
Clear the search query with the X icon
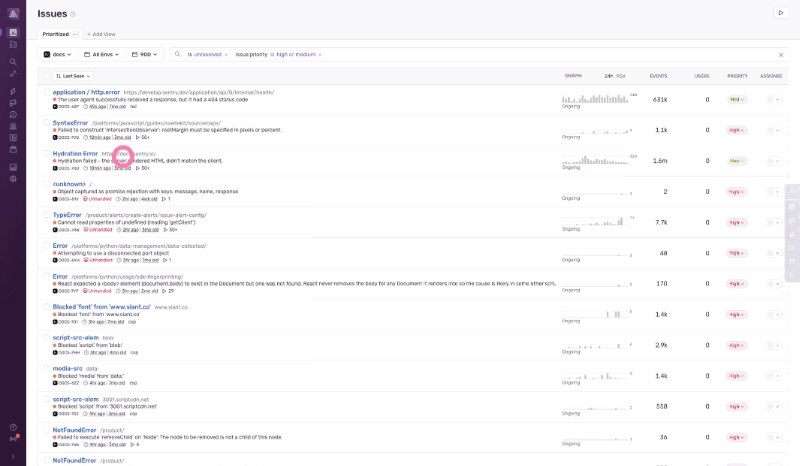(x=781, y=55)
